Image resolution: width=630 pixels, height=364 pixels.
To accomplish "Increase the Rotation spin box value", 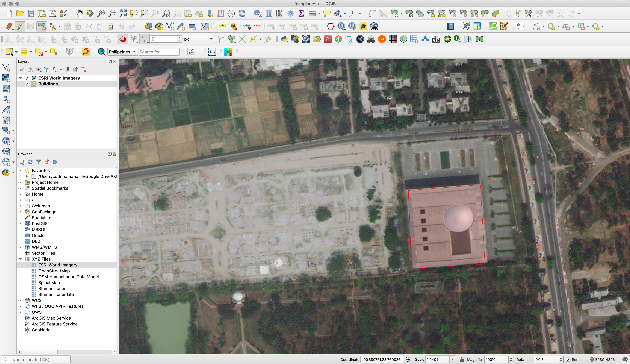I will point(561,358).
